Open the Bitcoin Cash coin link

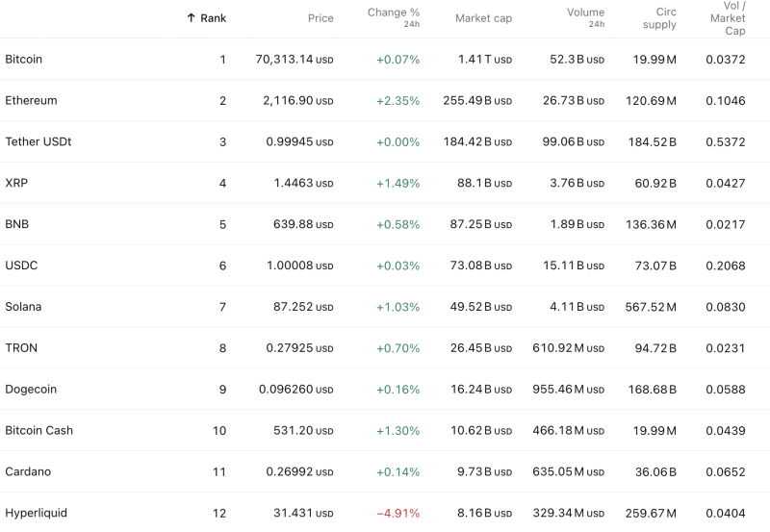point(38,430)
